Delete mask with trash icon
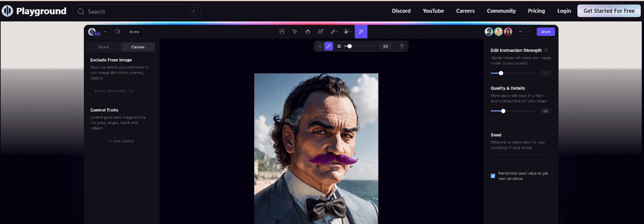The width and height of the screenshot is (644, 224). (x=402, y=46)
